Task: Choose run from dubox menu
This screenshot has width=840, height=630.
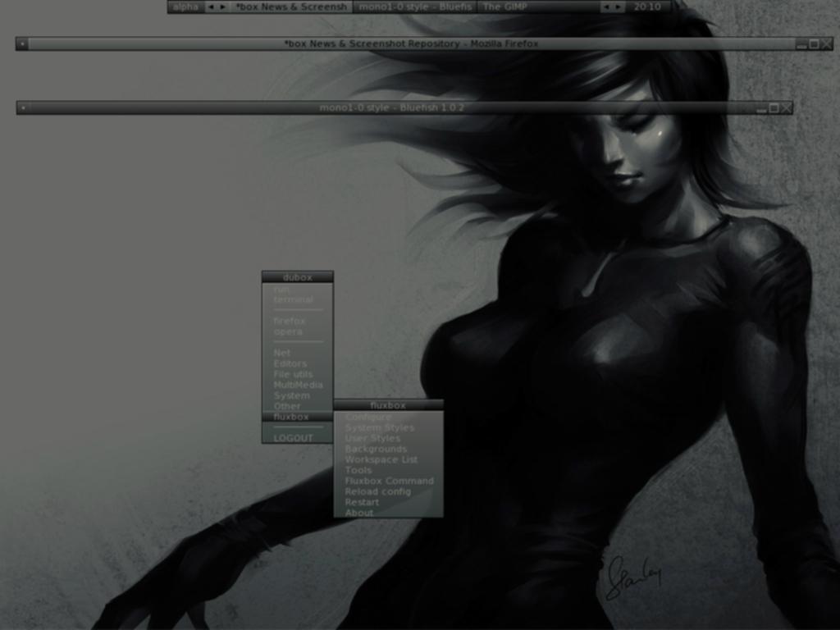Action: click(297, 290)
